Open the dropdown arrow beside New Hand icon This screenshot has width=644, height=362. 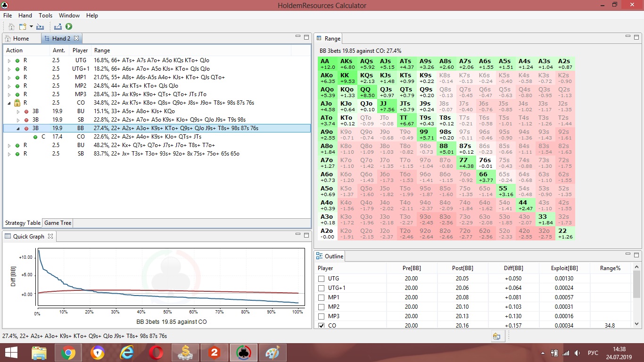[x=31, y=27]
